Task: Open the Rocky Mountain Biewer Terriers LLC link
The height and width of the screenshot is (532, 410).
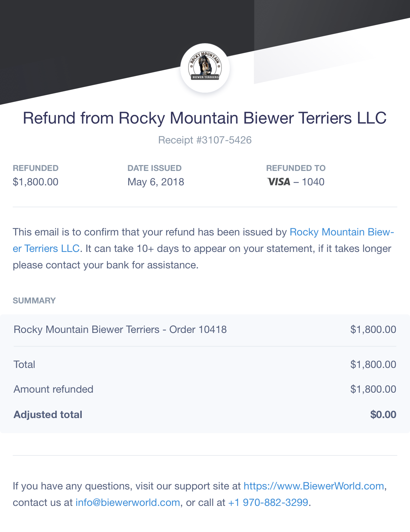Action: (x=203, y=240)
